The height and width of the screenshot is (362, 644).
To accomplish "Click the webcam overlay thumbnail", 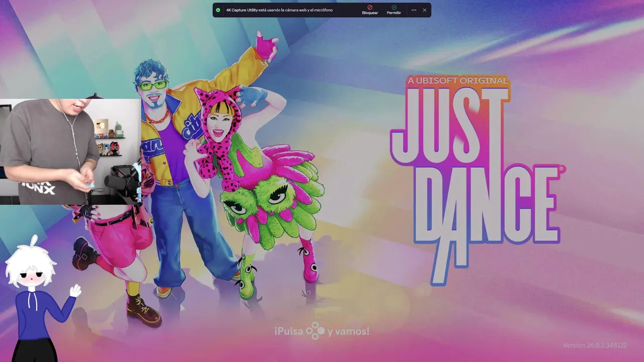I will [70, 152].
